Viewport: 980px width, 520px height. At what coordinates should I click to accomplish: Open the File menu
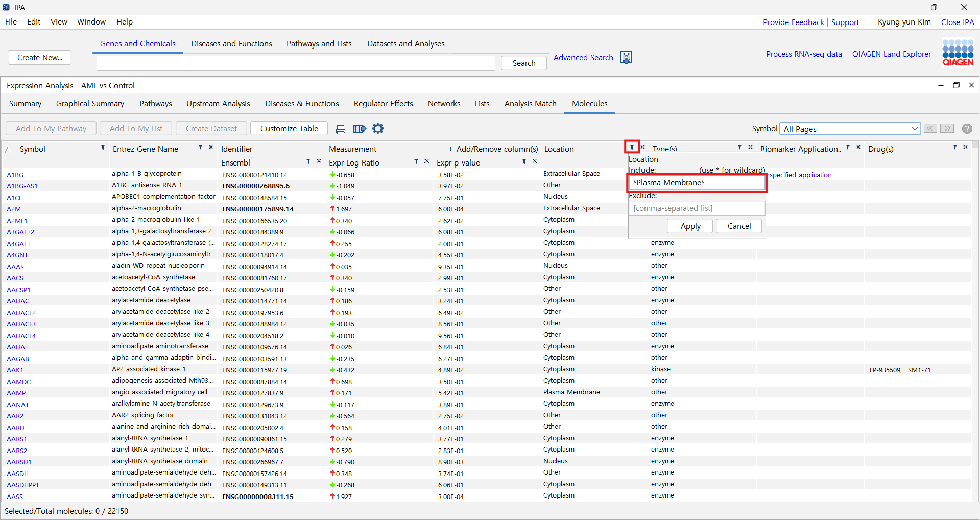pos(11,21)
